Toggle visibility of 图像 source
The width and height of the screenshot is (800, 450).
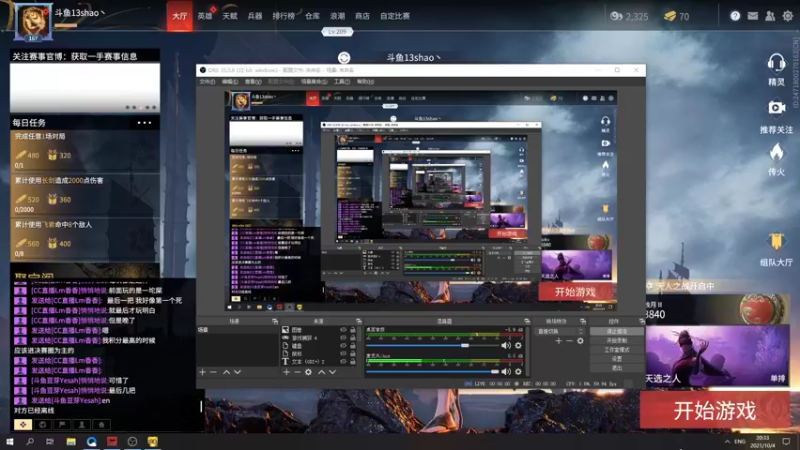tap(343, 330)
